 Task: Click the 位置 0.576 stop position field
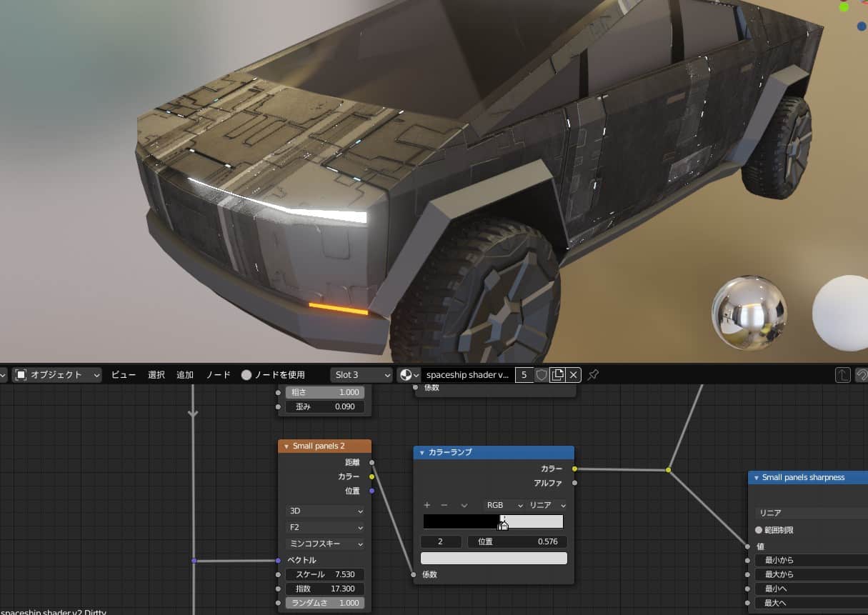click(517, 542)
